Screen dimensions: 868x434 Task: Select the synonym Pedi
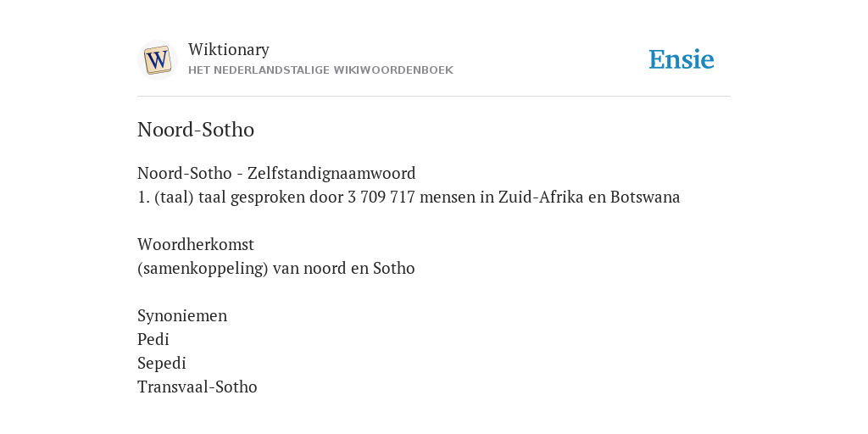coord(153,339)
